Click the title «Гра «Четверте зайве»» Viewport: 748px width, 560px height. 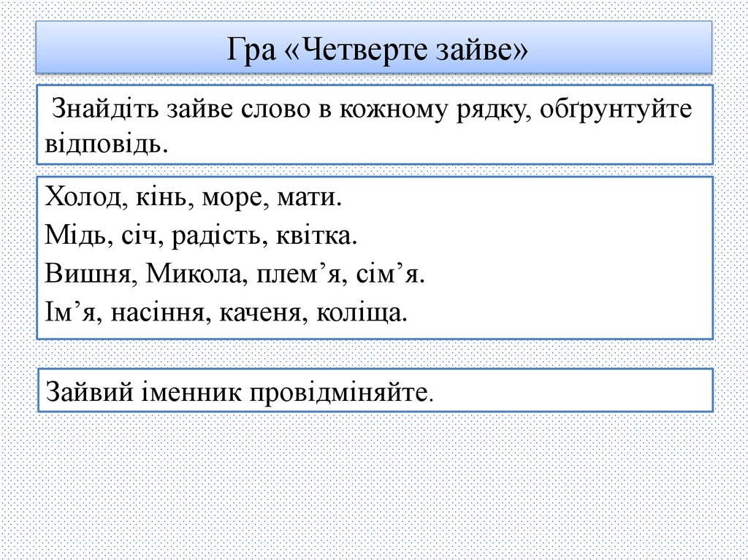374,50
